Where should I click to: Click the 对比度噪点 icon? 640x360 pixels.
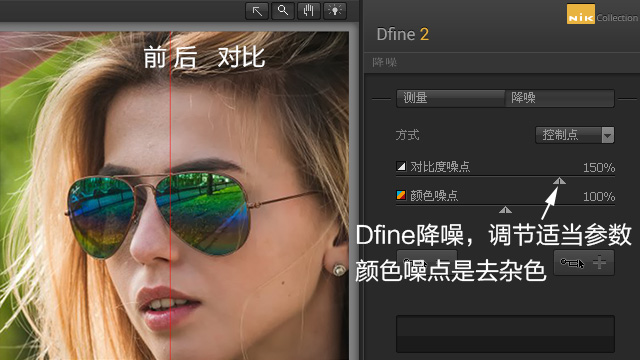[x=401, y=166]
